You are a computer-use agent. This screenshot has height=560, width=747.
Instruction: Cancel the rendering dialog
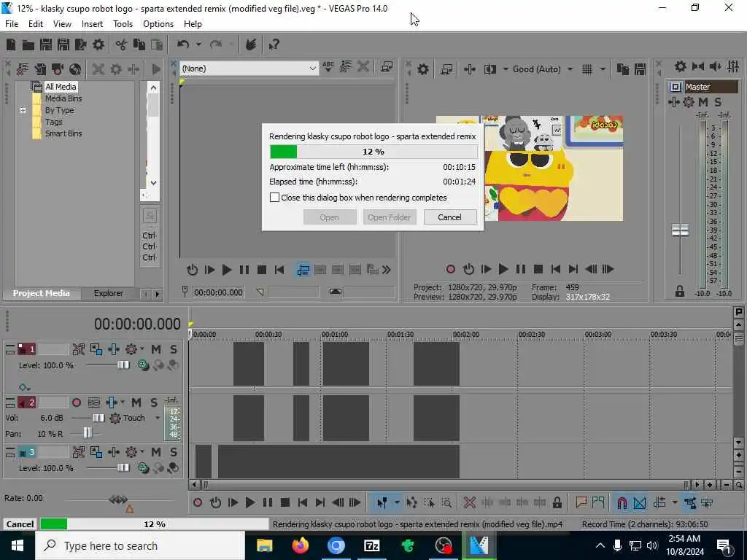coord(449,217)
